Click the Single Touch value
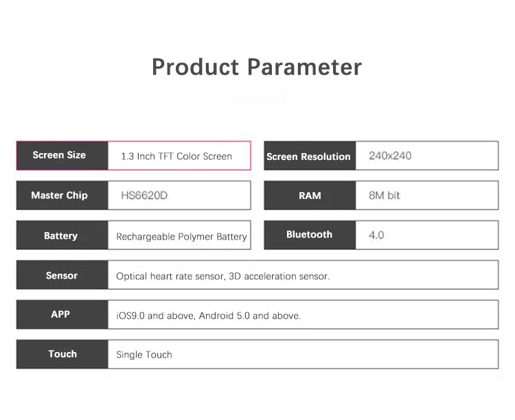 [x=144, y=355]
